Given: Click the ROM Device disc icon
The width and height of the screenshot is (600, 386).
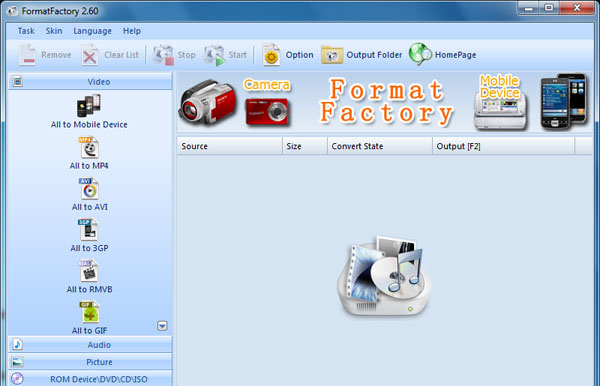Looking at the screenshot, I should [17, 379].
